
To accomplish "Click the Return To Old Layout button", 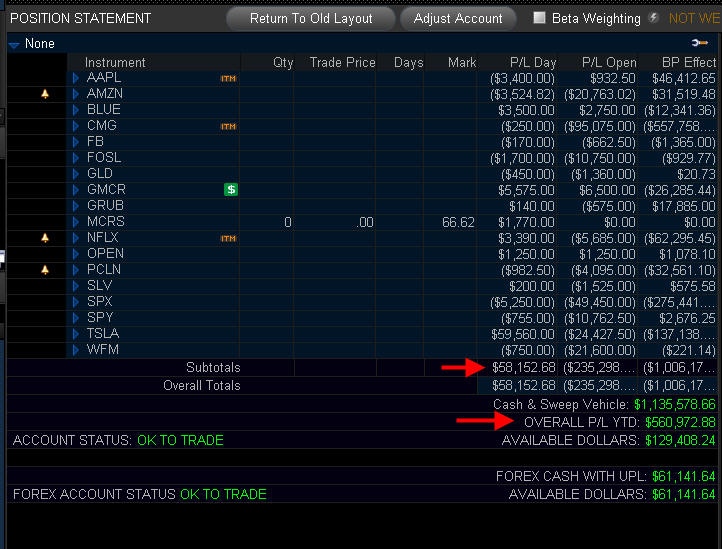I will tap(310, 18).
